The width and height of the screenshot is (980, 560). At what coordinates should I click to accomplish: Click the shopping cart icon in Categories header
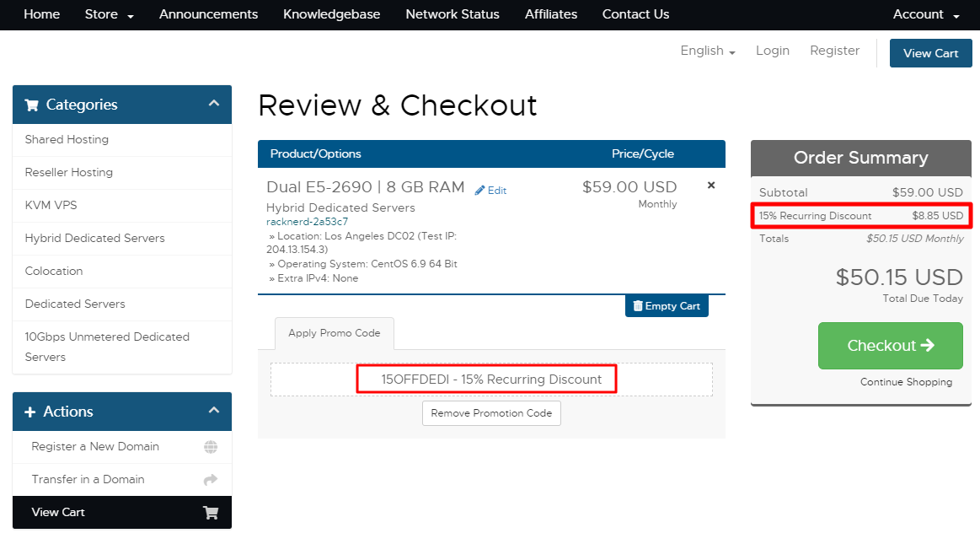click(32, 105)
